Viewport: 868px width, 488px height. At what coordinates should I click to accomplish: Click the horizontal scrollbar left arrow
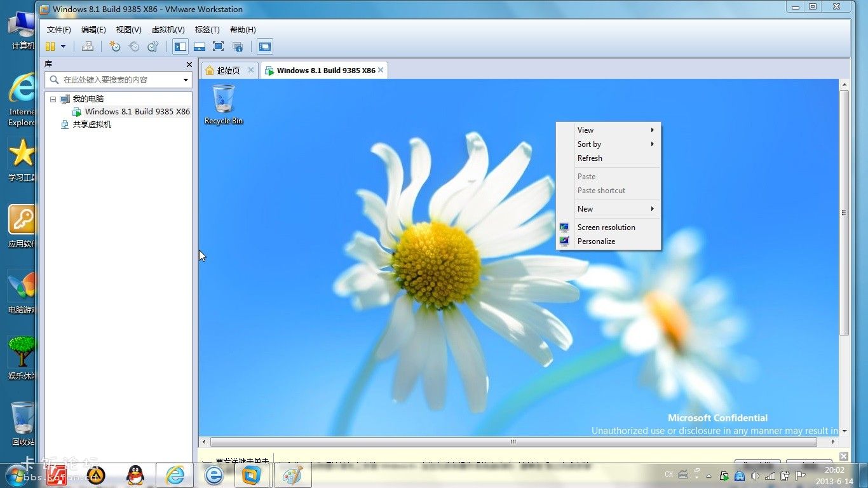tap(204, 442)
